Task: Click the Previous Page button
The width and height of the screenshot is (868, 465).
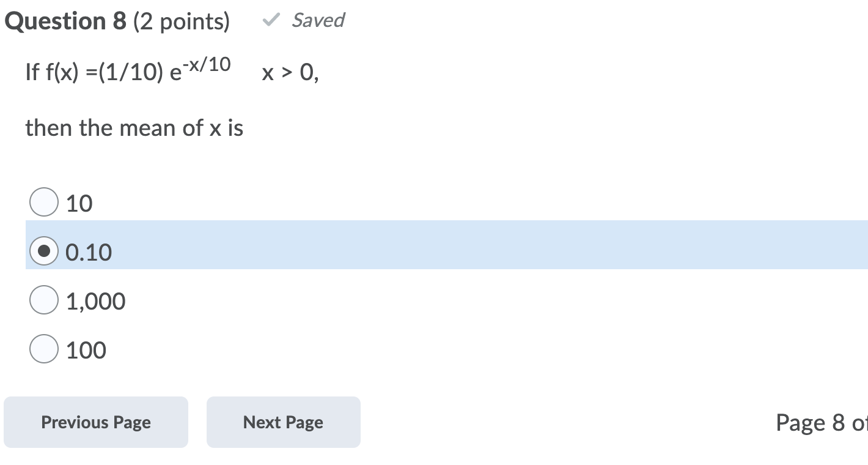Action: (95, 422)
